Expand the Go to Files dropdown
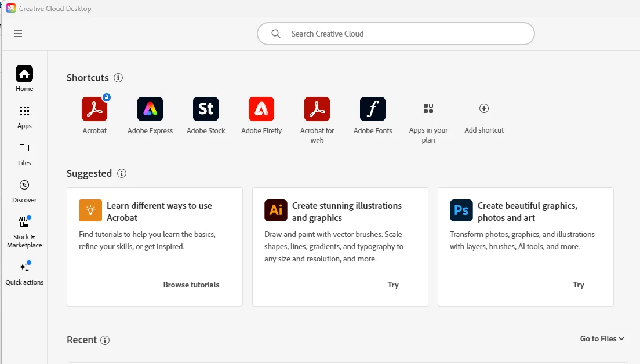This screenshot has height=364, width=640. [x=602, y=338]
